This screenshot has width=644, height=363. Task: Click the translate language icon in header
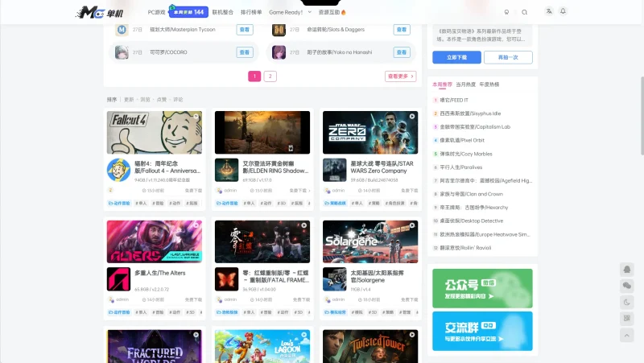[x=549, y=11]
